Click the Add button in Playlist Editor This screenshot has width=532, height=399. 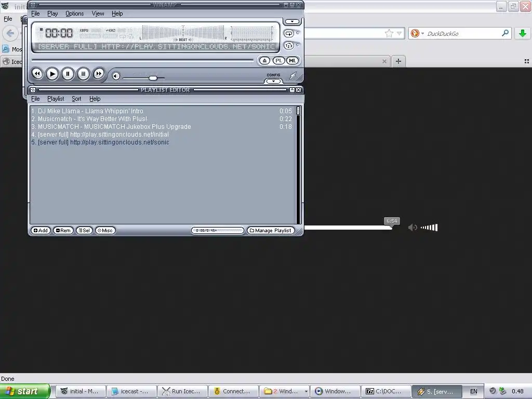tap(41, 230)
